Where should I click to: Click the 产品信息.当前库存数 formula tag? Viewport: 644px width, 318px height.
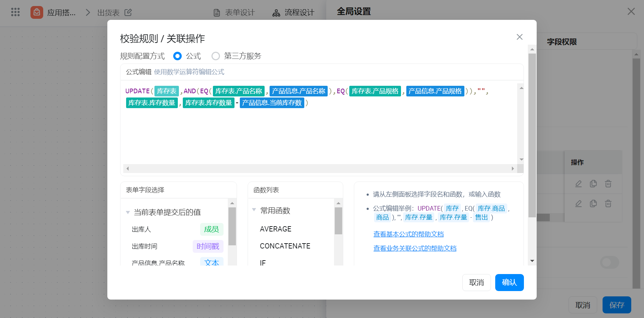[x=272, y=103]
